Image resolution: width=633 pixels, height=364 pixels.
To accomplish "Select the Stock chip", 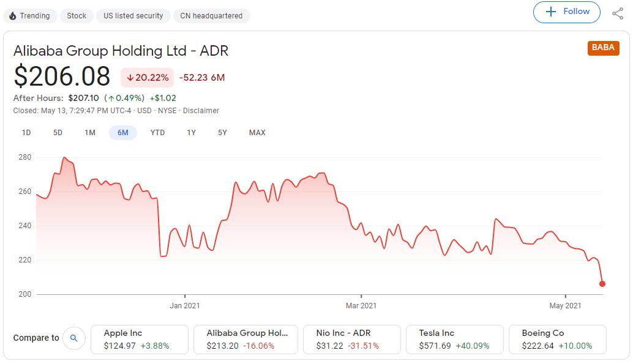I will (77, 16).
